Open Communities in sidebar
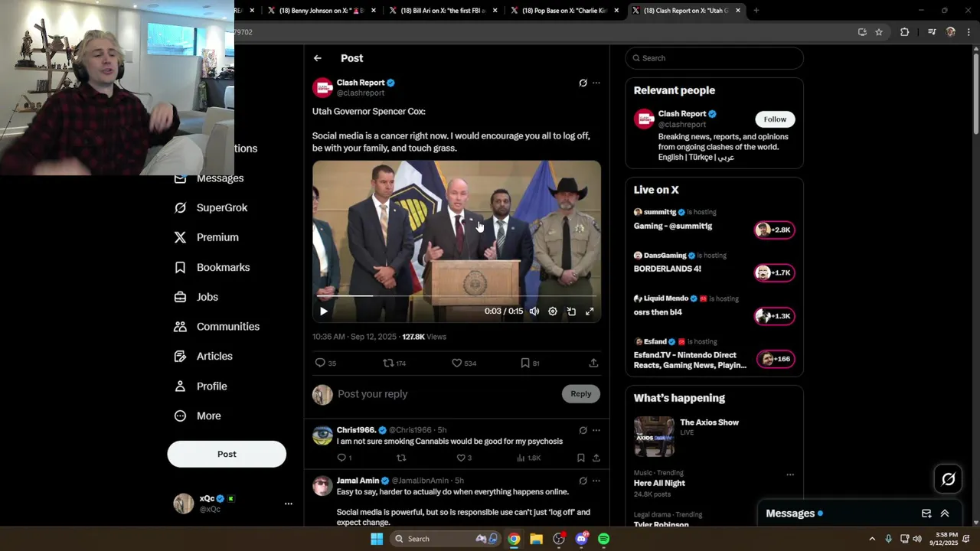 [x=217, y=327]
